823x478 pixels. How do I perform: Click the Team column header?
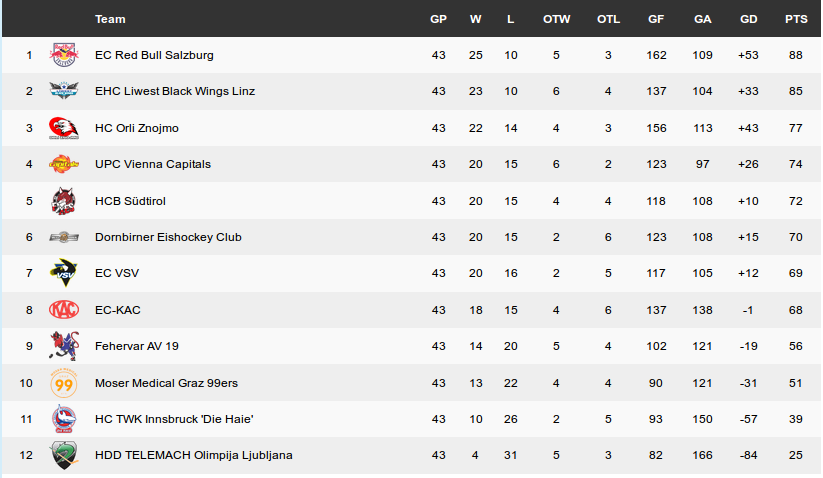(110, 19)
